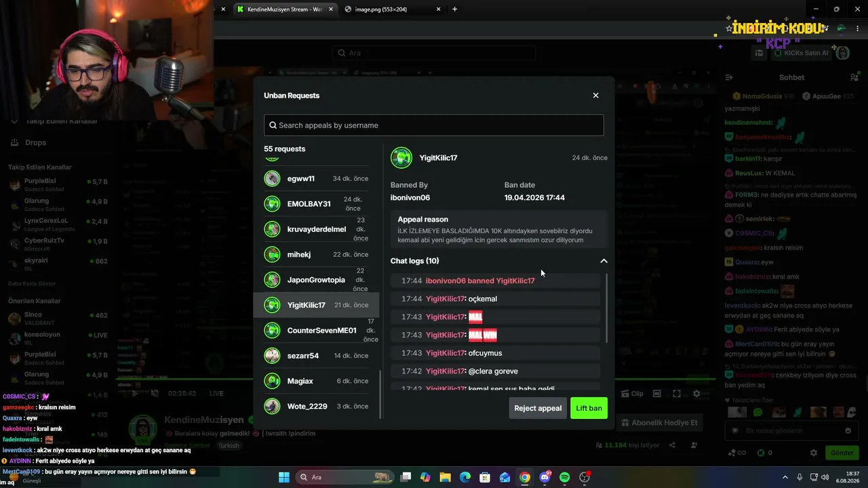Click Abonelik Hediye Et button
Viewport: 868px width, 488px height.
point(658,423)
